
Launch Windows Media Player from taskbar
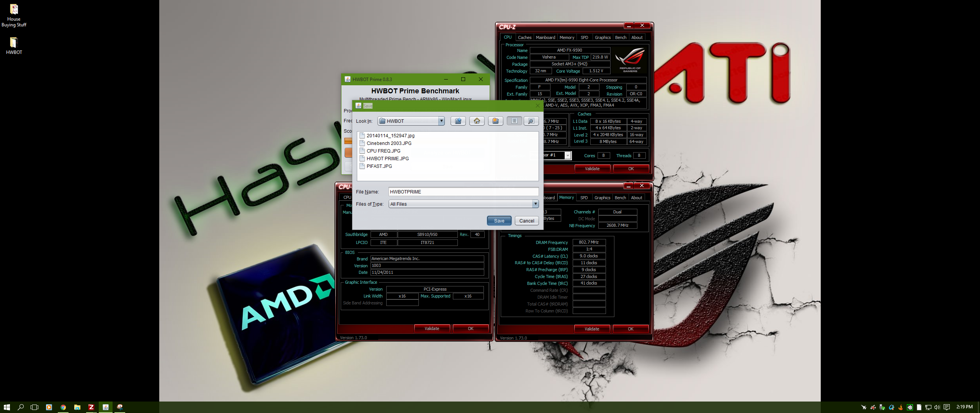point(49,407)
